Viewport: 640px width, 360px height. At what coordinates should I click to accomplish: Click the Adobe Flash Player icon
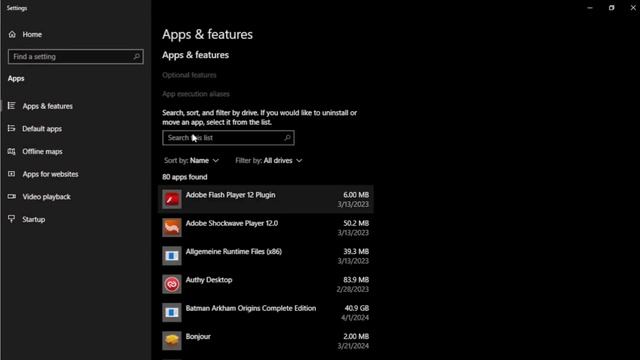click(172, 199)
